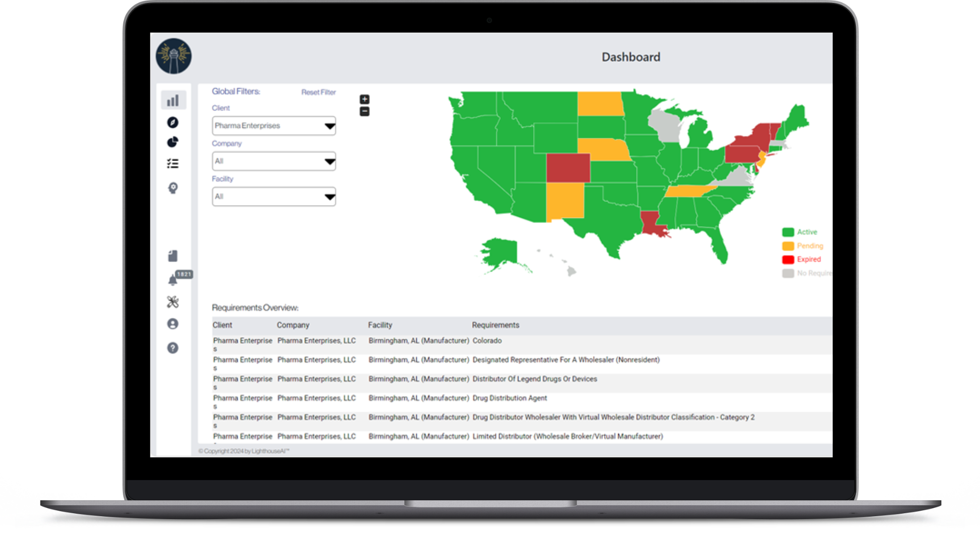Zoom in the map with plus button

tap(365, 99)
